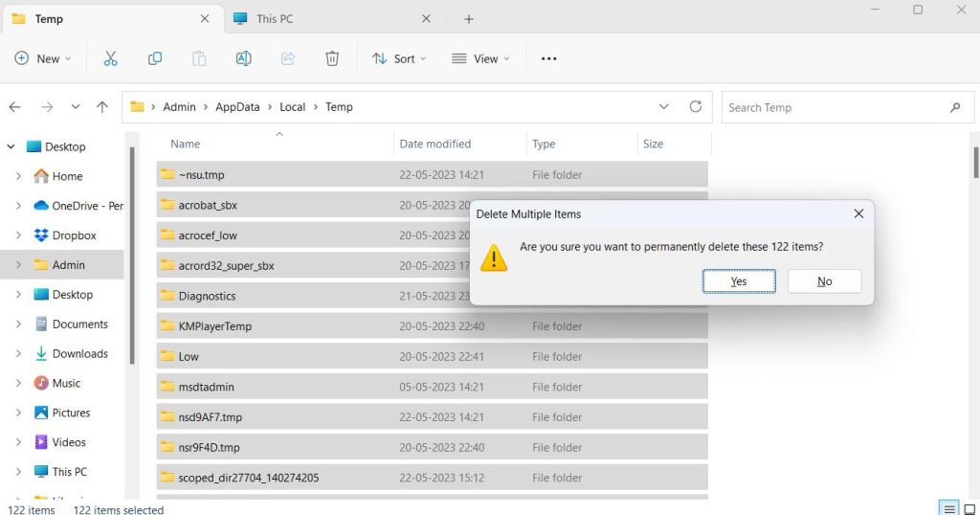This screenshot has width=980, height=515.
Task: Select Home in the navigation pane
Action: 68,176
